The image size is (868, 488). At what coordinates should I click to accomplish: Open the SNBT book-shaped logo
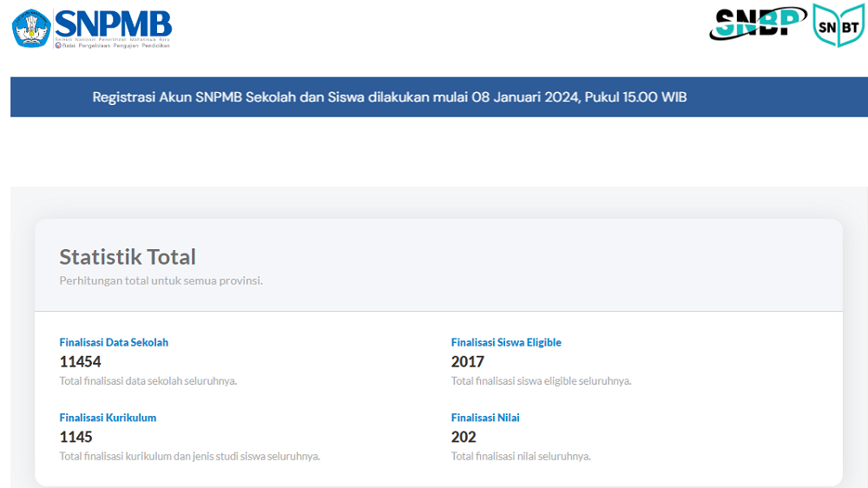[838, 24]
